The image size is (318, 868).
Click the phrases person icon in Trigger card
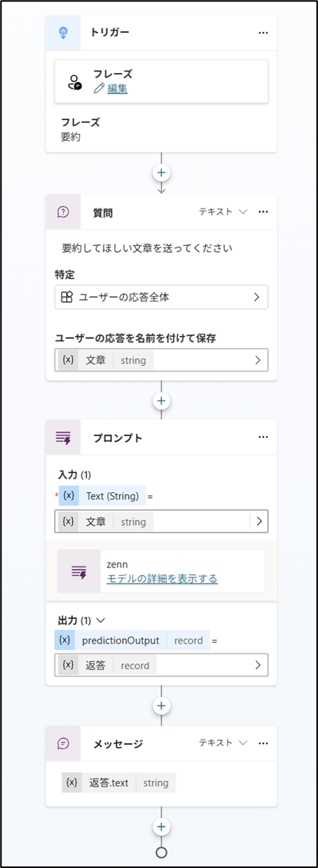tap(74, 81)
